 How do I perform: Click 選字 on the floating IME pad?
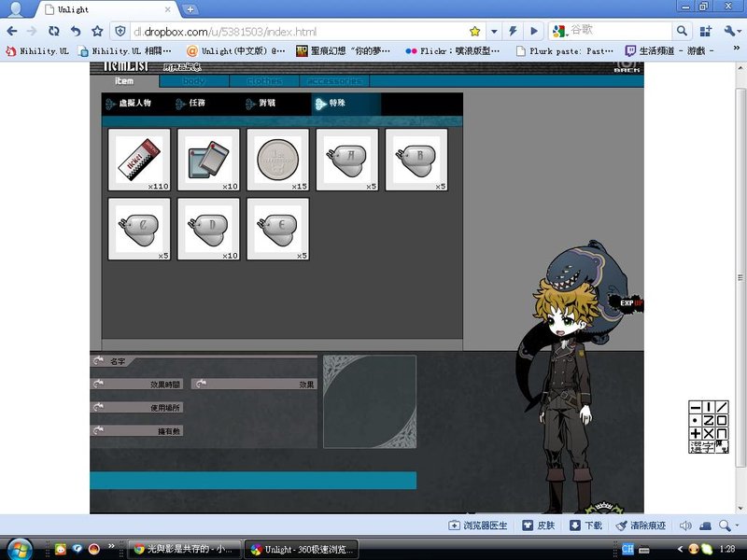coord(702,447)
